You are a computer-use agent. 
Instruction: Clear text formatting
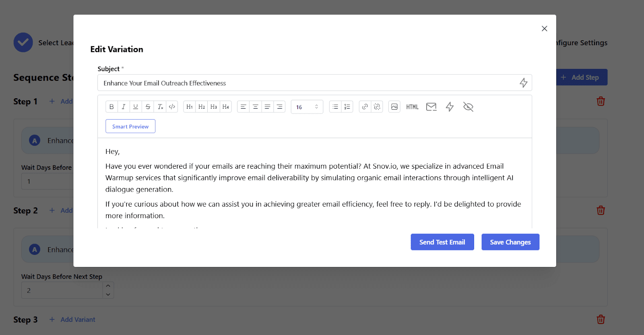160,107
